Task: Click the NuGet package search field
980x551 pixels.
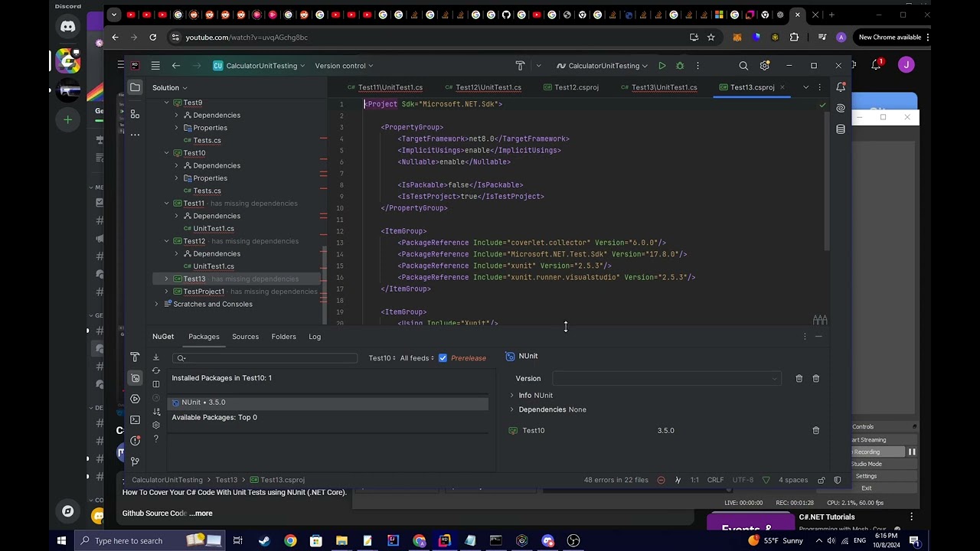Action: click(x=268, y=358)
